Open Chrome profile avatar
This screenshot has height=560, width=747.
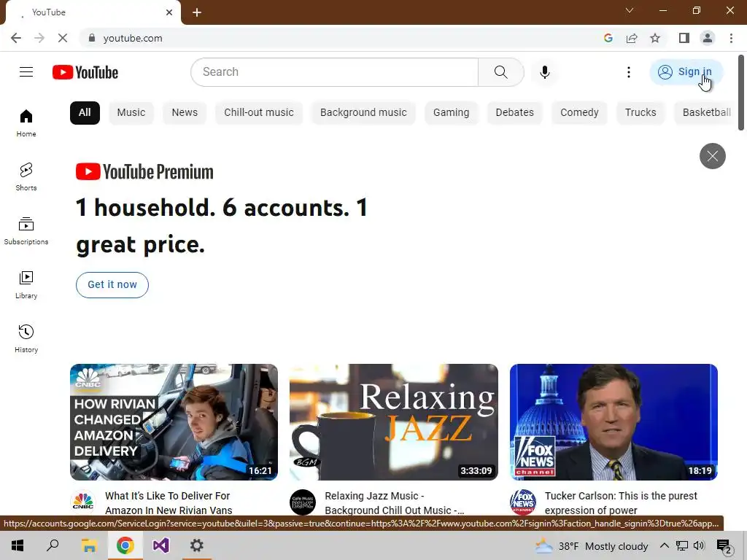708,38
